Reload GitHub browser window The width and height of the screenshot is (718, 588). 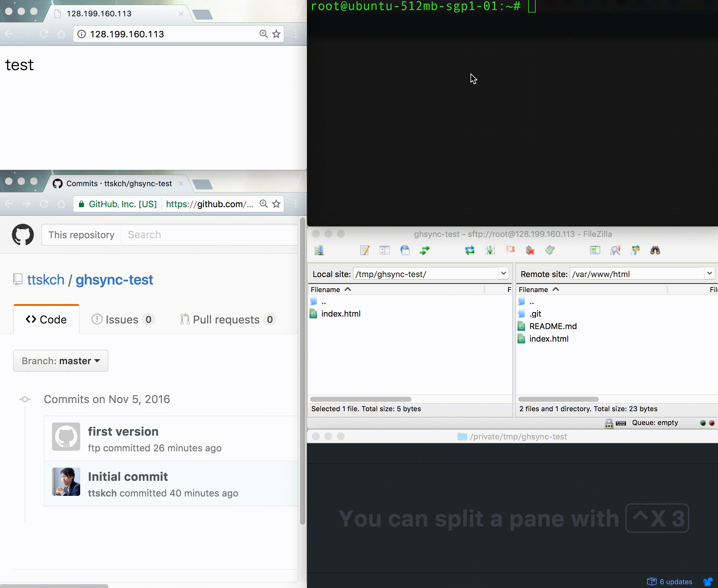[x=44, y=204]
